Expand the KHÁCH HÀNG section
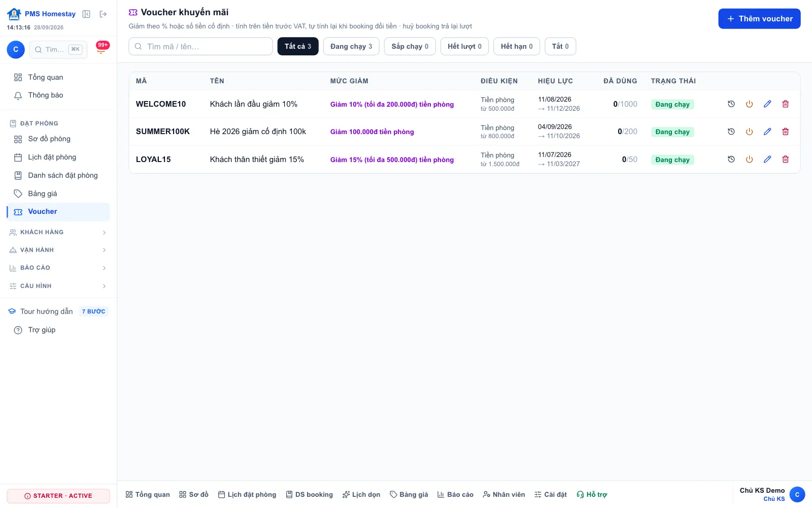Image resolution: width=812 pixels, height=508 pixels. coord(58,232)
